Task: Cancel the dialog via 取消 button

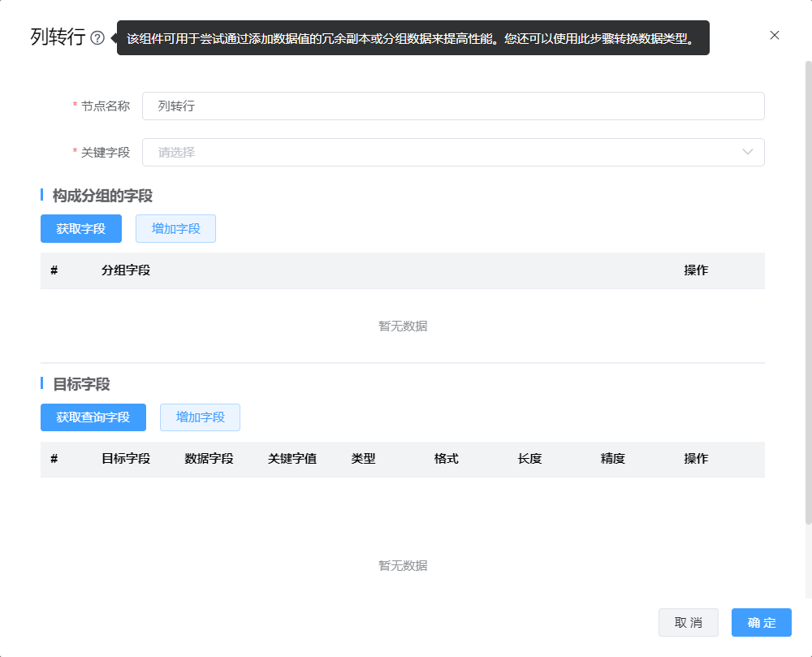Action: [x=688, y=622]
